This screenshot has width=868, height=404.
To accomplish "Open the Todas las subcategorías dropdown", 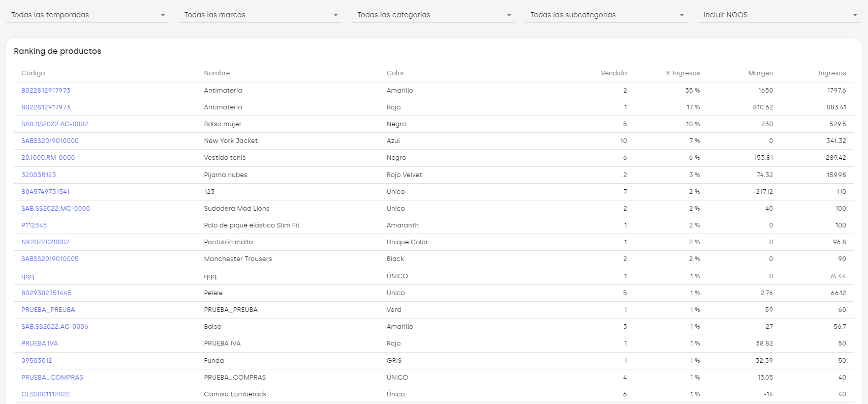I will tap(606, 15).
